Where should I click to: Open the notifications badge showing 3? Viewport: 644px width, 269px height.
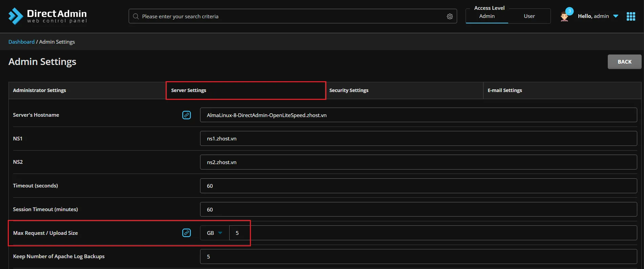click(x=570, y=11)
